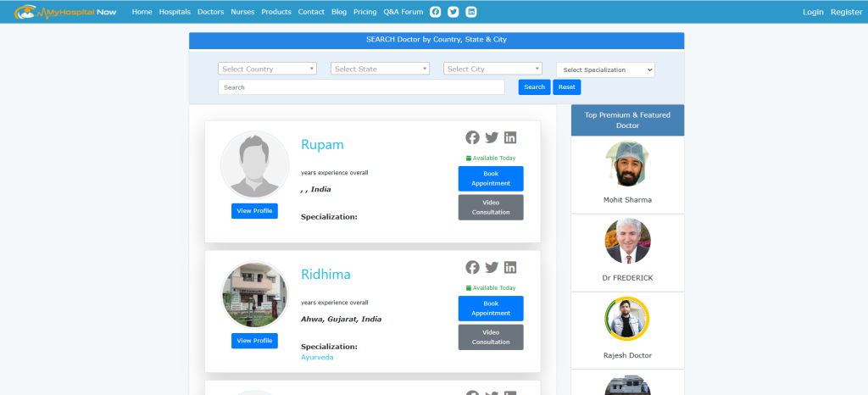Expand the Select Country dropdown
This screenshot has width=868, height=395.
pyautogui.click(x=267, y=70)
